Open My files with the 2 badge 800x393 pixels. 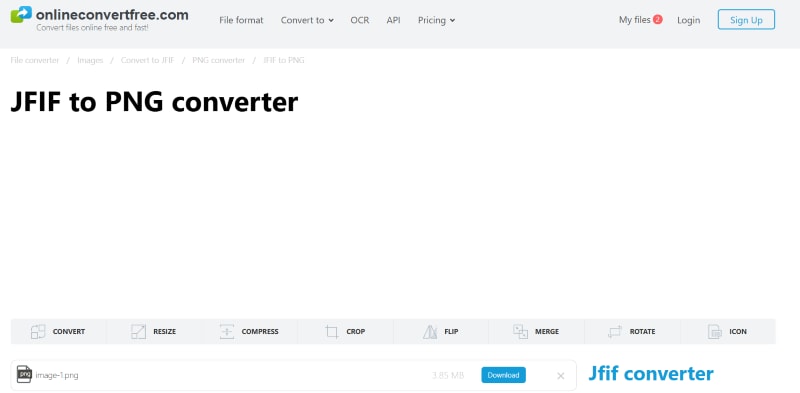pyautogui.click(x=640, y=20)
